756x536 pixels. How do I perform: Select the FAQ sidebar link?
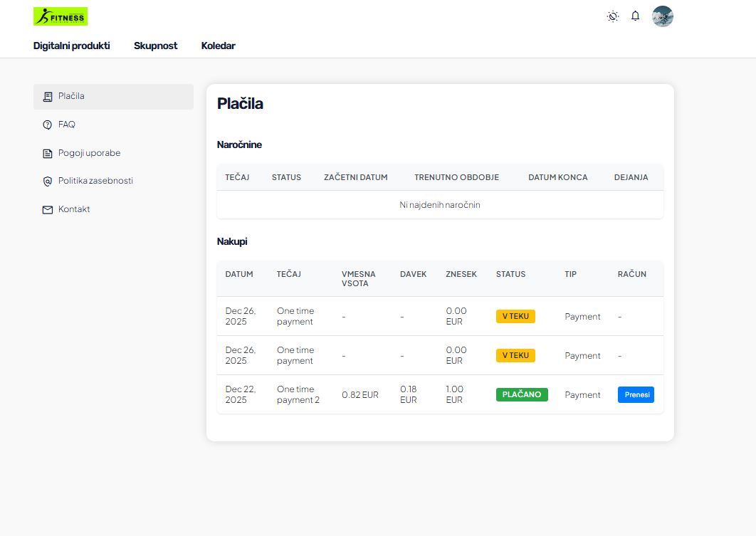[67, 125]
